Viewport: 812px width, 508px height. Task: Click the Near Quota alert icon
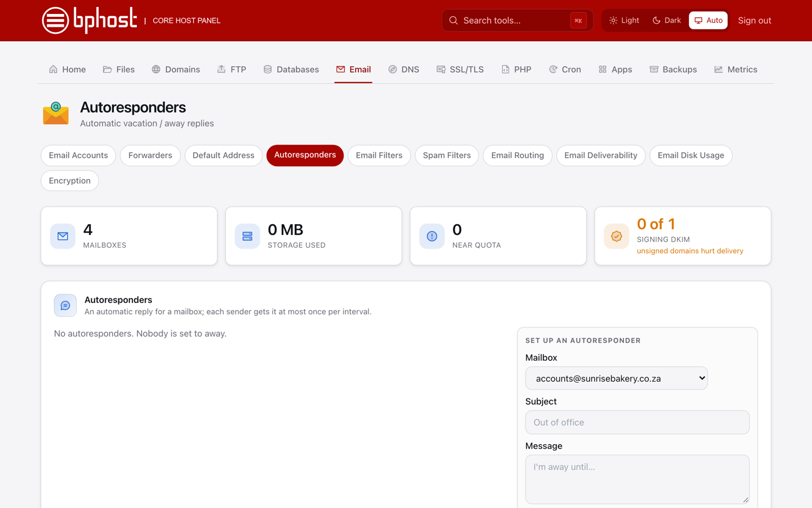click(432, 236)
